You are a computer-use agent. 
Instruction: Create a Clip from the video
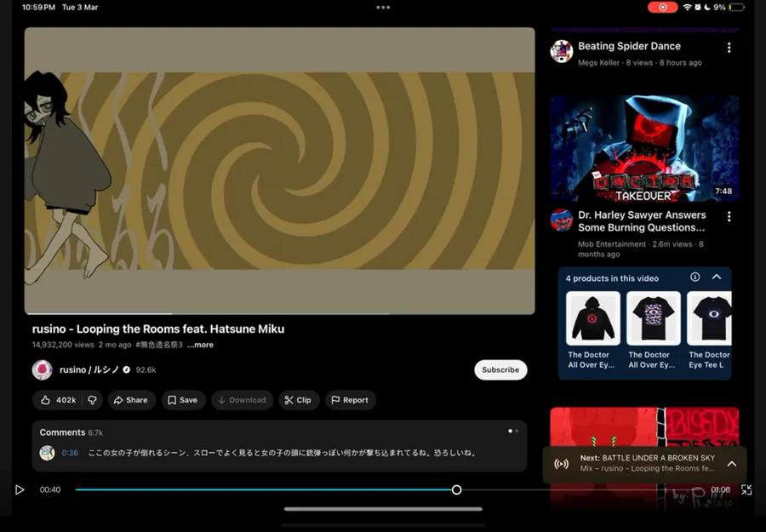[x=298, y=400]
